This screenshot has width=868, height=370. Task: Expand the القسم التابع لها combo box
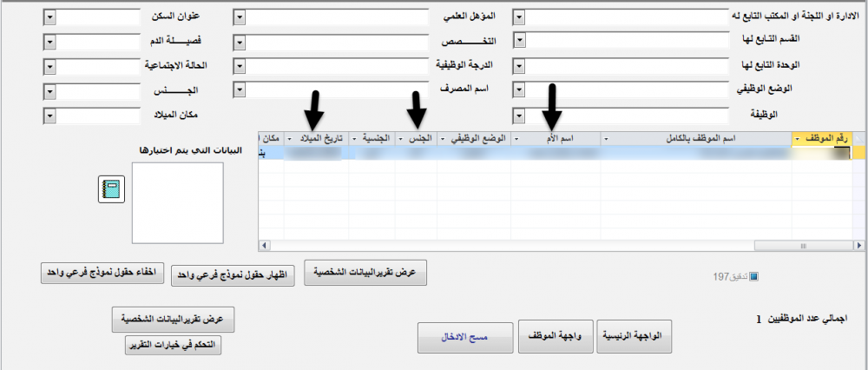[x=519, y=40]
